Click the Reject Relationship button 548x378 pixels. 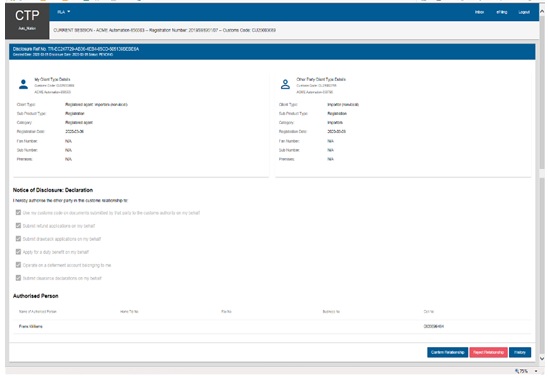click(488, 352)
